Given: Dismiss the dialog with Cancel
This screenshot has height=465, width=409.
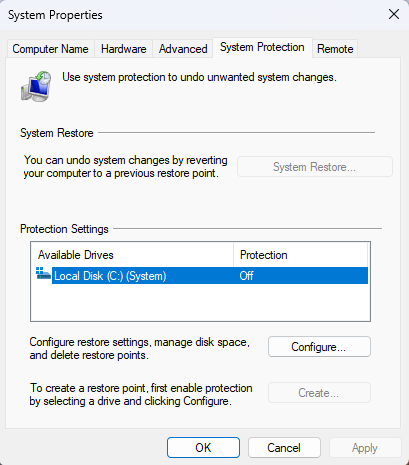Looking at the screenshot, I should 284,448.
